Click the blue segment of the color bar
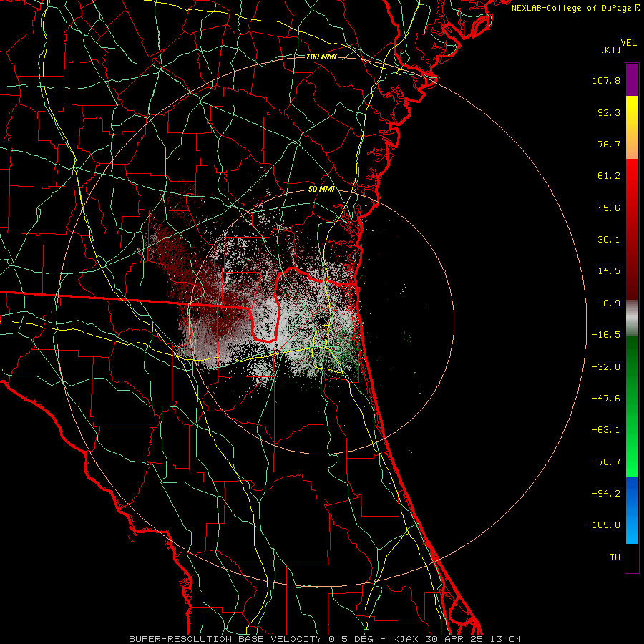Screen dimensions: 644x644 pyautogui.click(x=632, y=510)
